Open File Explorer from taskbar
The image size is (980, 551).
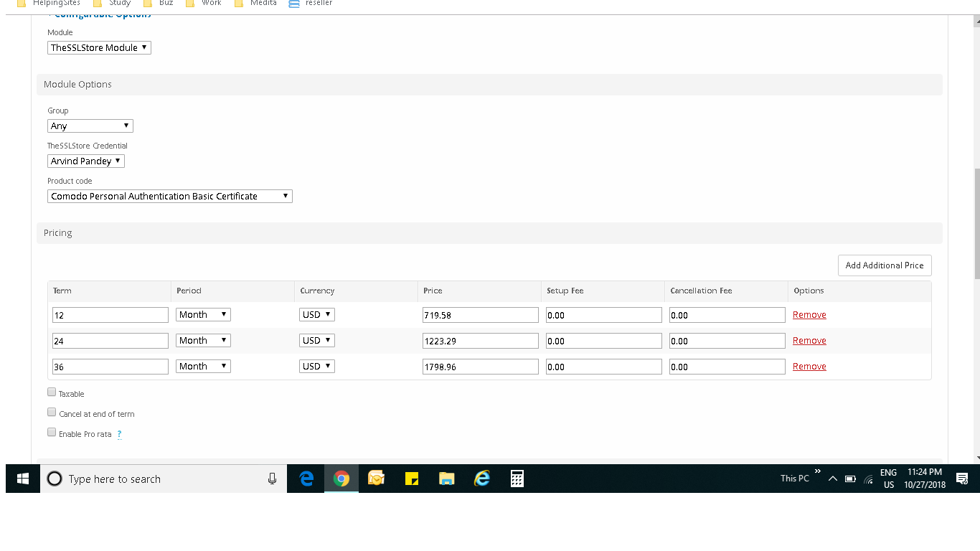click(x=447, y=479)
